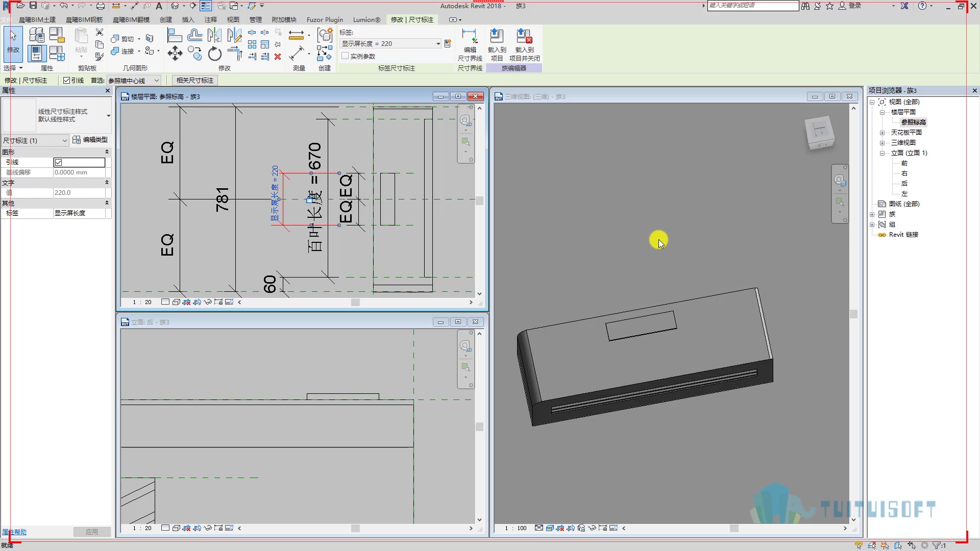The width and height of the screenshot is (980, 551).
Task: Click the 相关尺寸标注 button
Action: [x=195, y=81]
